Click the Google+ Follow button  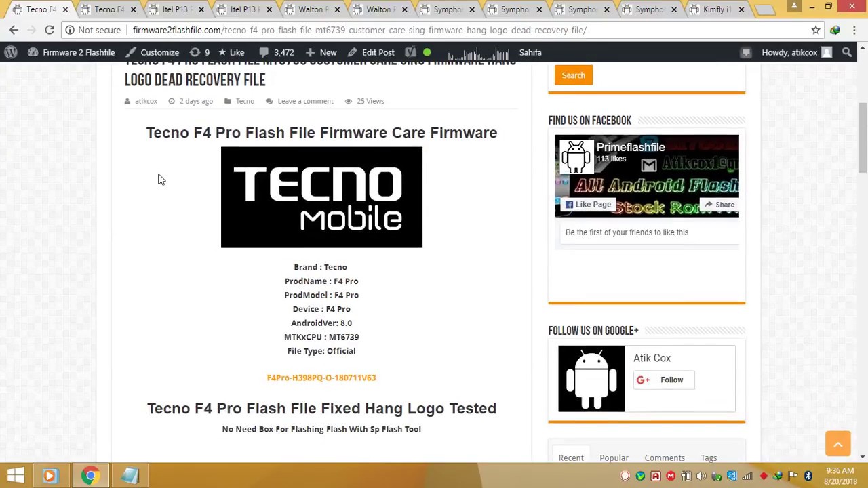coord(664,380)
